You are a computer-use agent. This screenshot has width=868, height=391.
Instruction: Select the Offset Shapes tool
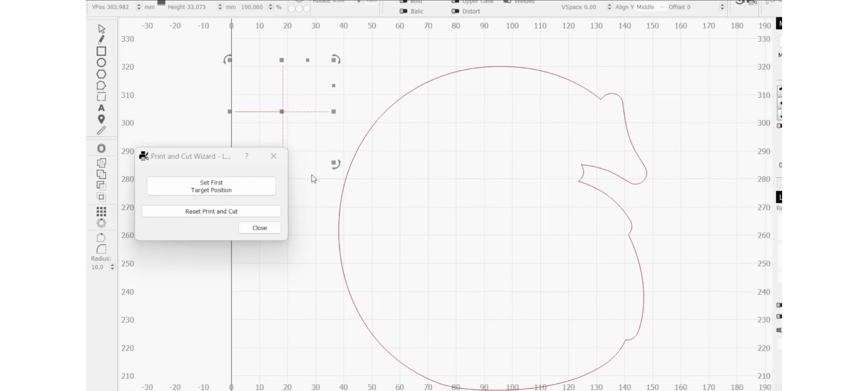(101, 149)
